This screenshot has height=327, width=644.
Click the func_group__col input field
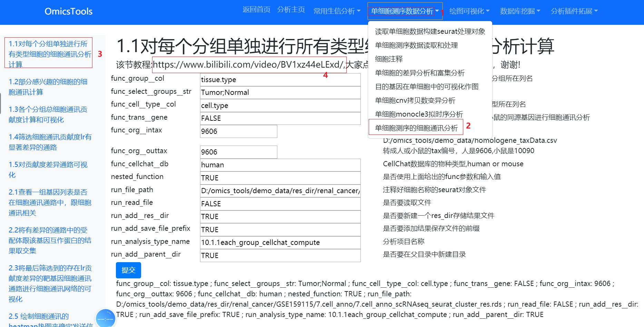[280, 80]
